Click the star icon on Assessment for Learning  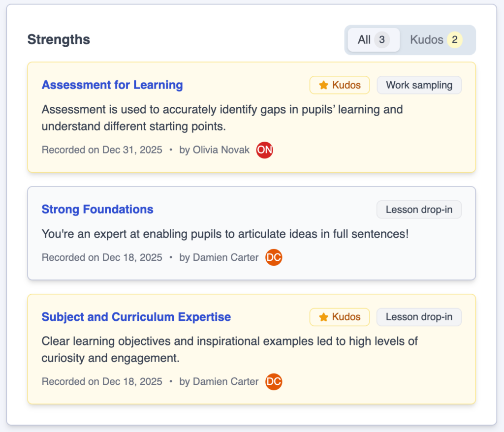[x=323, y=85]
